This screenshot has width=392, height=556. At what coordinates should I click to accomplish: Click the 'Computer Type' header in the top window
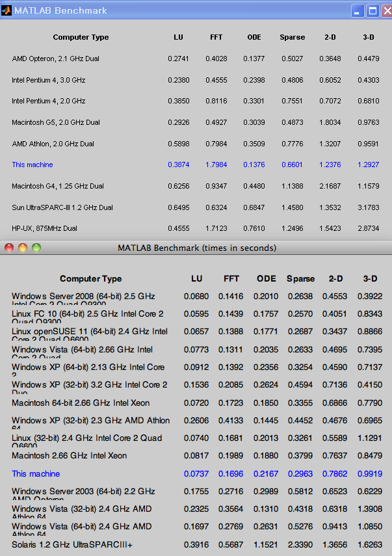(x=81, y=37)
